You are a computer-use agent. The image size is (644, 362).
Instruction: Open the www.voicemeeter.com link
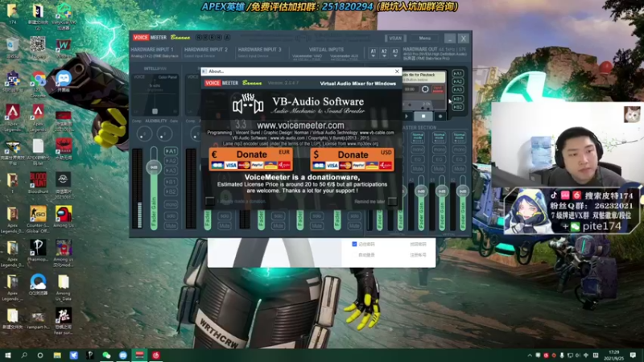coord(300,125)
